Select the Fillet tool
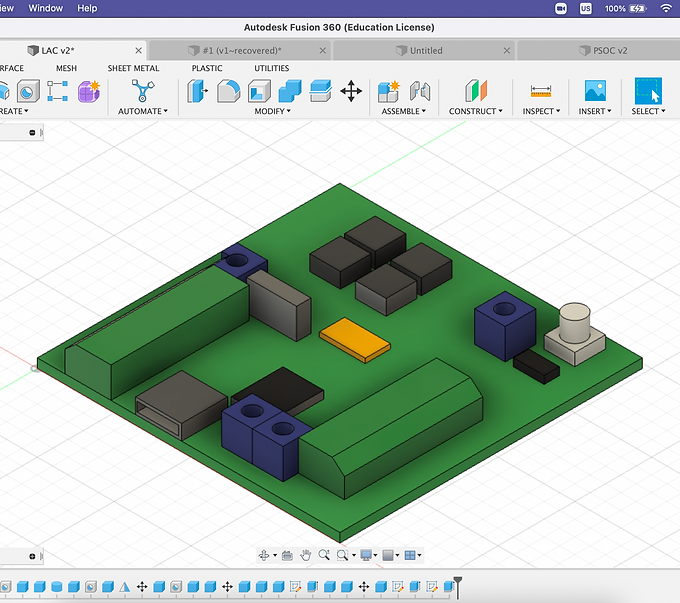The width and height of the screenshot is (680, 603). click(229, 91)
